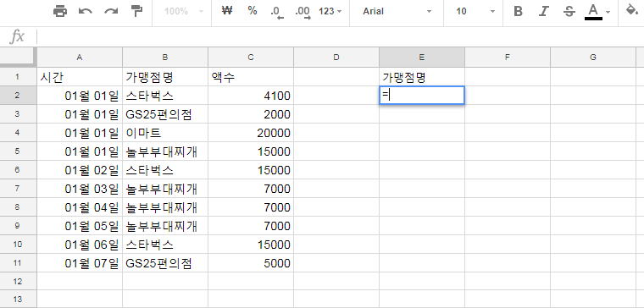Select cell B7 놀부부대찌개

pyautogui.click(x=165, y=189)
